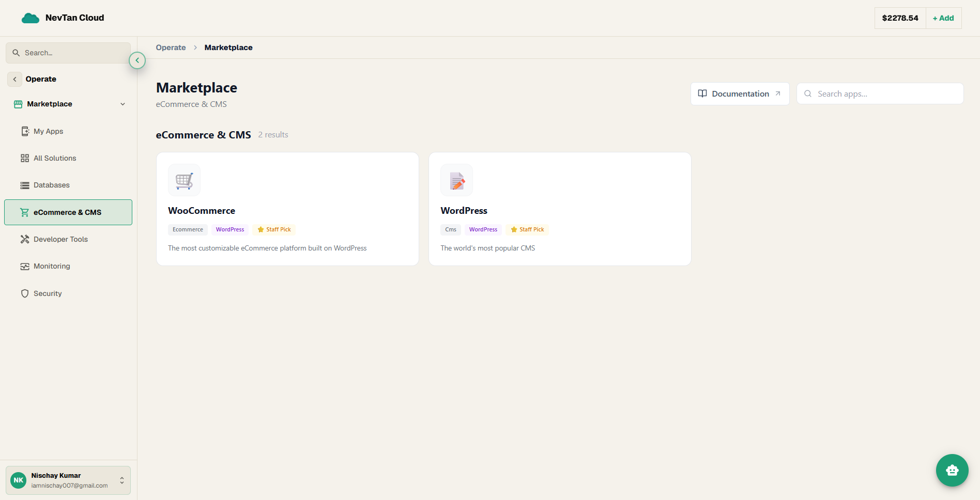Click the Marketplace breadcrumb item
The width and height of the screenshot is (980, 500).
click(228, 48)
